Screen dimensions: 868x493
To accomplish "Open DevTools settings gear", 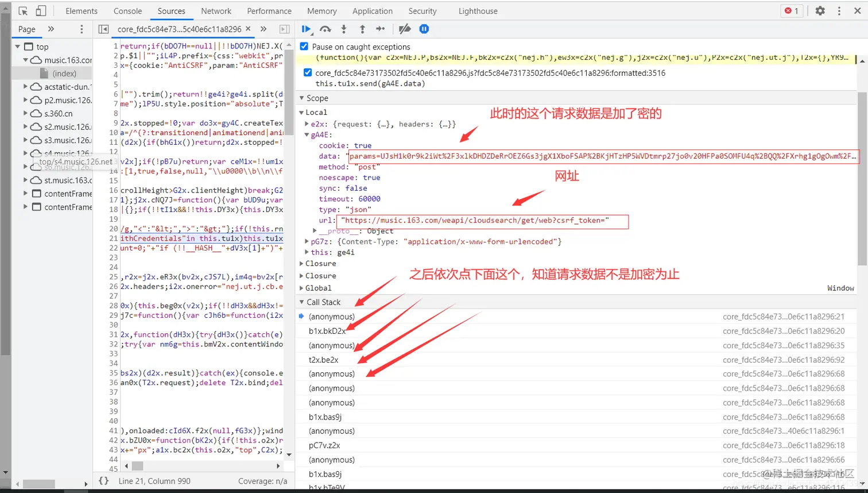I will (820, 11).
